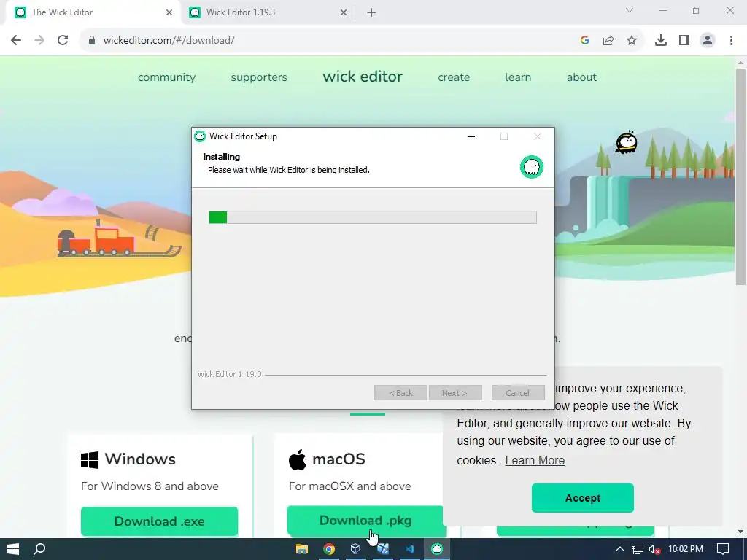Screen dimensions: 747x560
Task: Toggle the browser side panel
Action: 684,41
